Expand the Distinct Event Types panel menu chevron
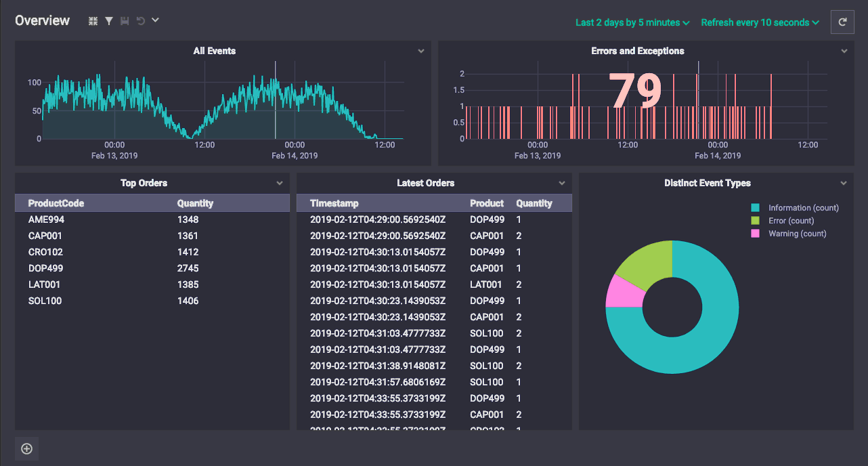Screen dimensions: 868x466 pyautogui.click(x=844, y=184)
